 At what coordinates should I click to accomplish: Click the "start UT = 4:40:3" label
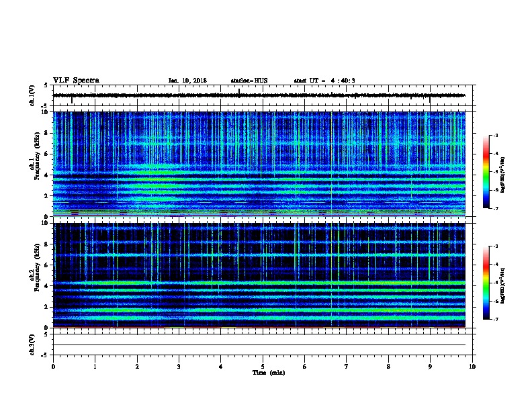click(324, 81)
